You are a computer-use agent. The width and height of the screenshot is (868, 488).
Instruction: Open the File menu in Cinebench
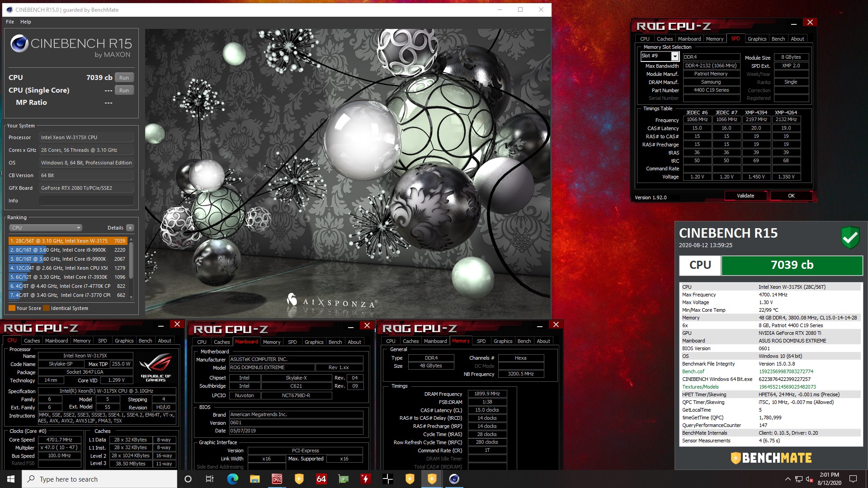(x=10, y=22)
